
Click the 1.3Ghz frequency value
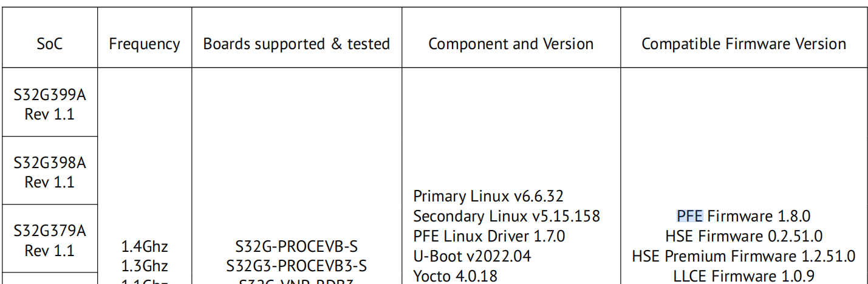click(x=145, y=266)
